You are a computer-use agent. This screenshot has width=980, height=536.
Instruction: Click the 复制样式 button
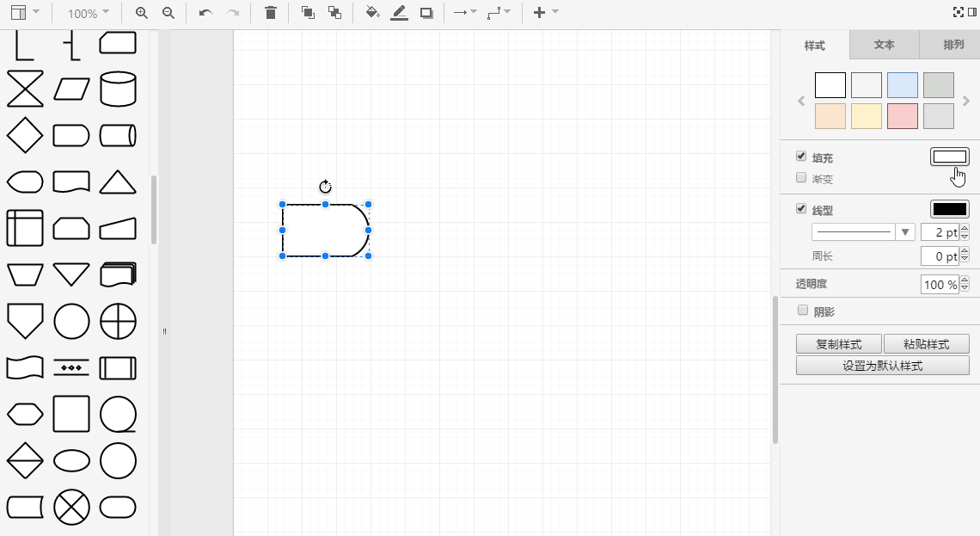(838, 344)
